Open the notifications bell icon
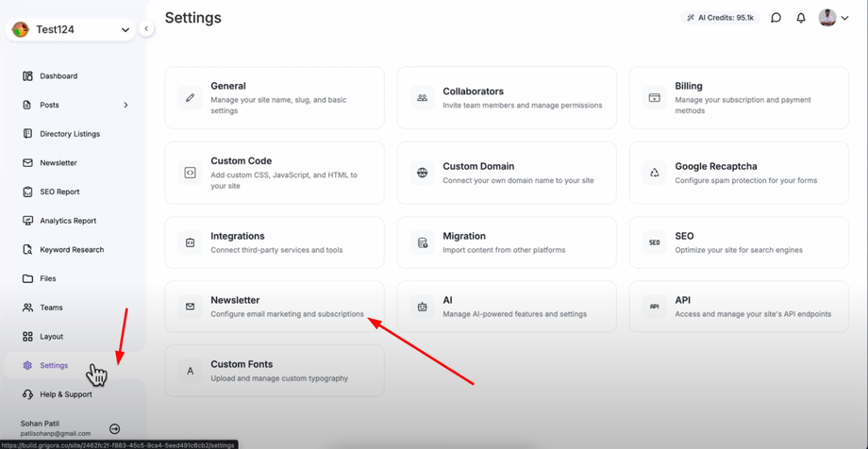The width and height of the screenshot is (868, 449). pos(801,18)
